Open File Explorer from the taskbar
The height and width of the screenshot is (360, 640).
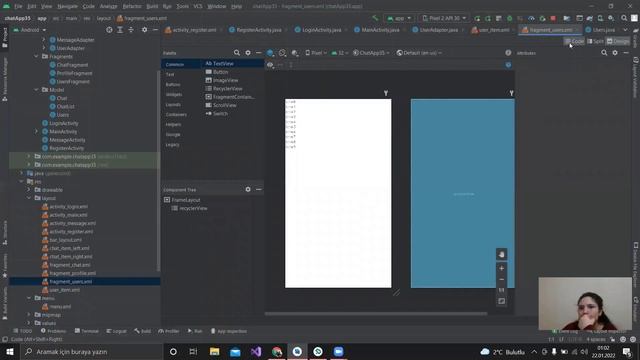pyautogui.click(x=214, y=351)
